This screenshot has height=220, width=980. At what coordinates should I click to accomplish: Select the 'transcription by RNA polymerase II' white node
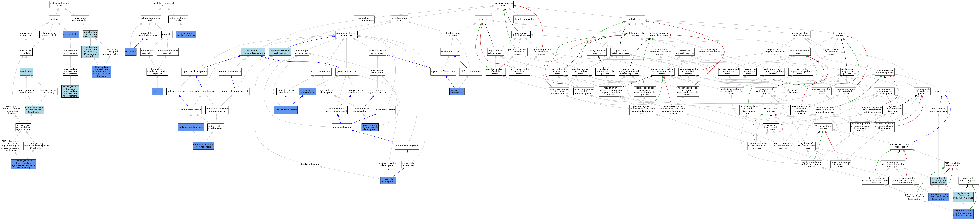(969, 180)
